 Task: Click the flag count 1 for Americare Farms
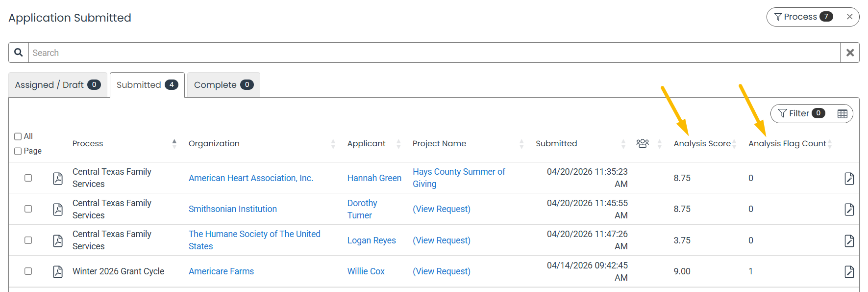[x=750, y=271]
